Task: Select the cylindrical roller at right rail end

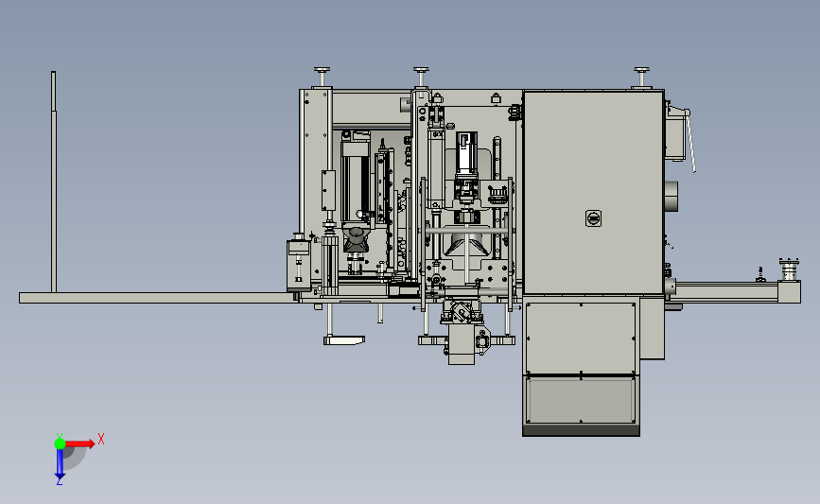Action: [x=789, y=269]
